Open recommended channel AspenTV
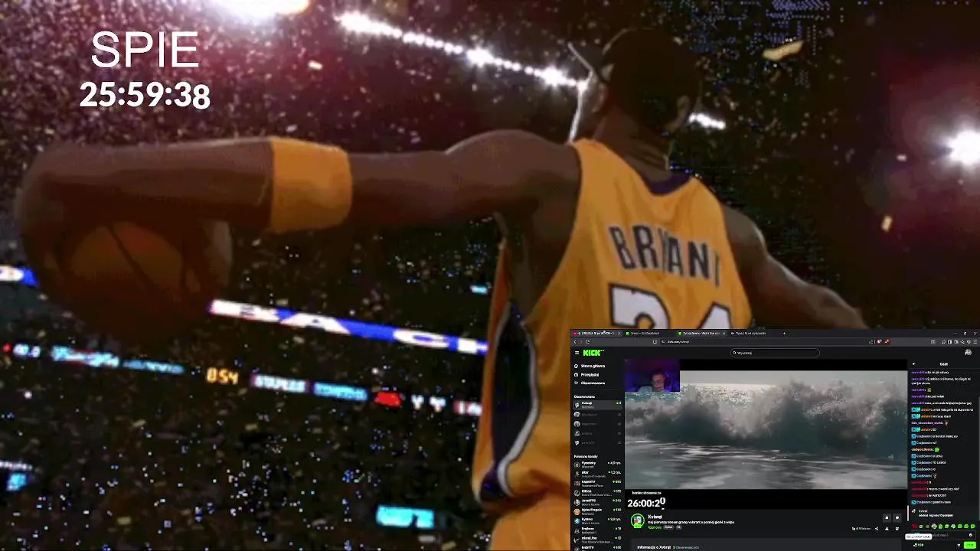This screenshot has height=551, width=980. point(597,483)
